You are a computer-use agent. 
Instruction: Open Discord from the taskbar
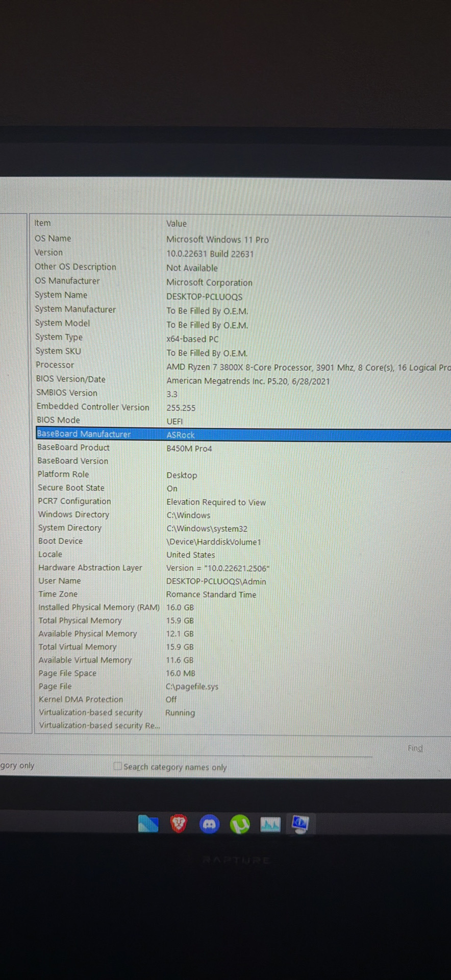pos(209,824)
